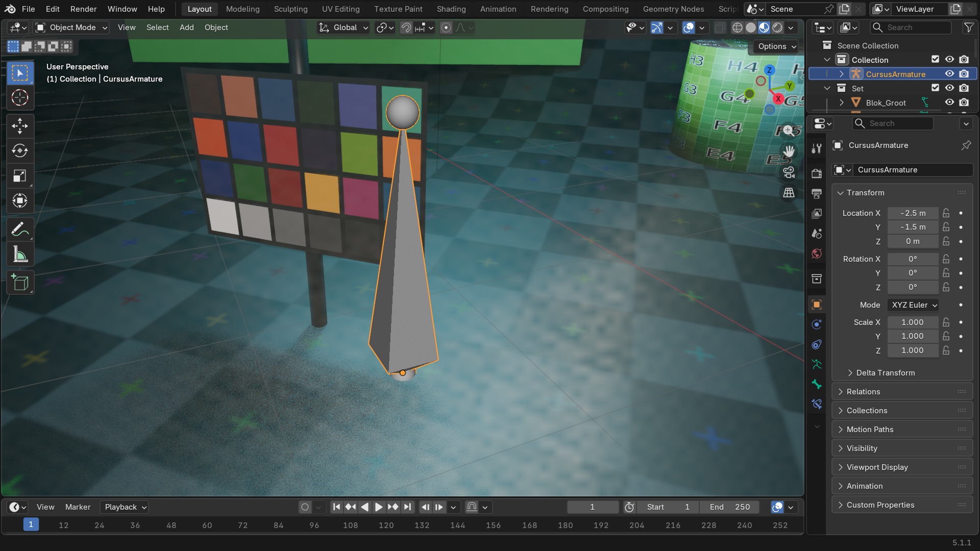Activate the Scale tool
The width and height of the screenshot is (980, 551).
[20, 176]
